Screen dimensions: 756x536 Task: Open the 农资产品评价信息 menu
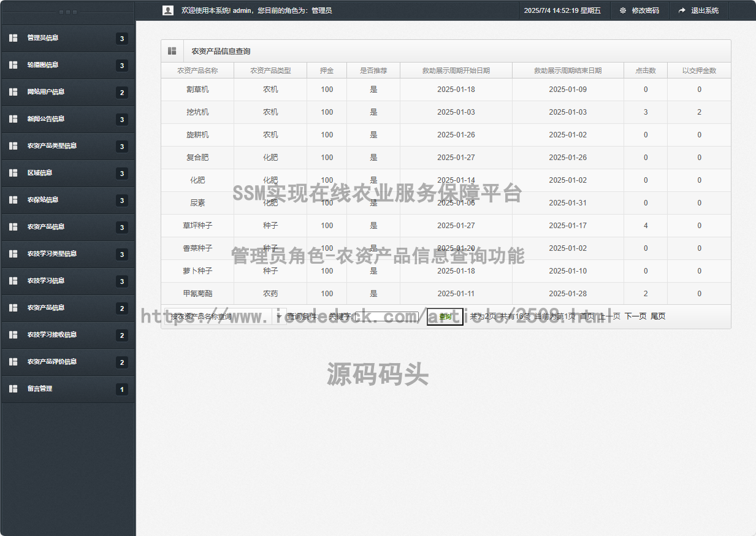pos(67,362)
